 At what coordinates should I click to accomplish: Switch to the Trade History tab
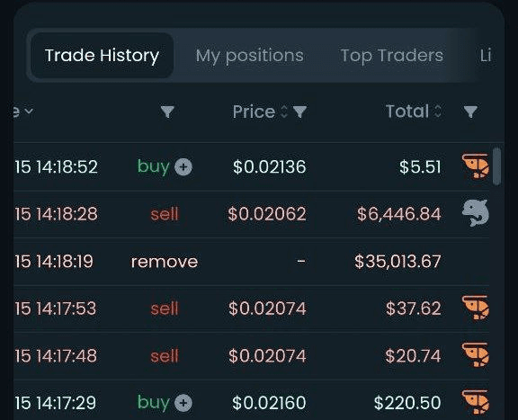coord(103,56)
